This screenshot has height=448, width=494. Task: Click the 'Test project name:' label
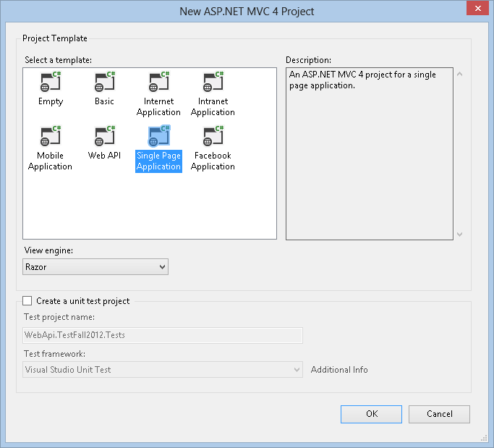tap(59, 317)
